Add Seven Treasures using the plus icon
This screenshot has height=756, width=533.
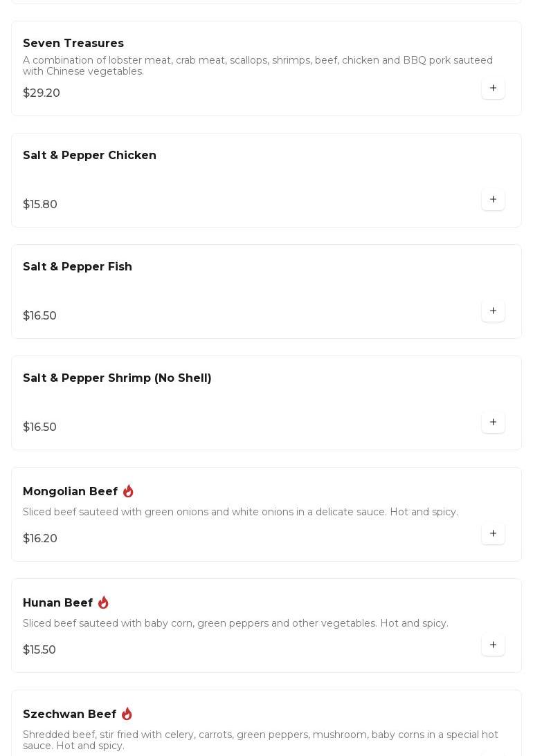(493, 89)
